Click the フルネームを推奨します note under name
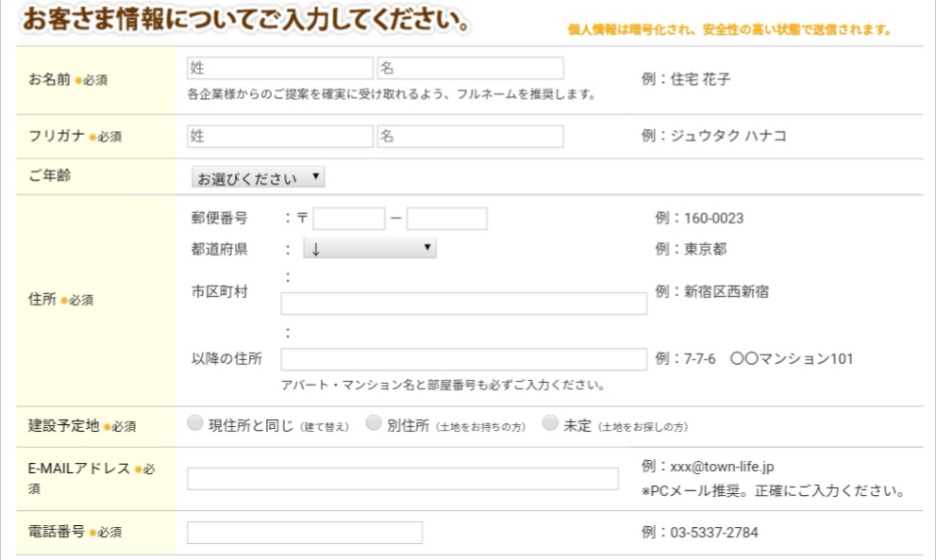 [391, 94]
